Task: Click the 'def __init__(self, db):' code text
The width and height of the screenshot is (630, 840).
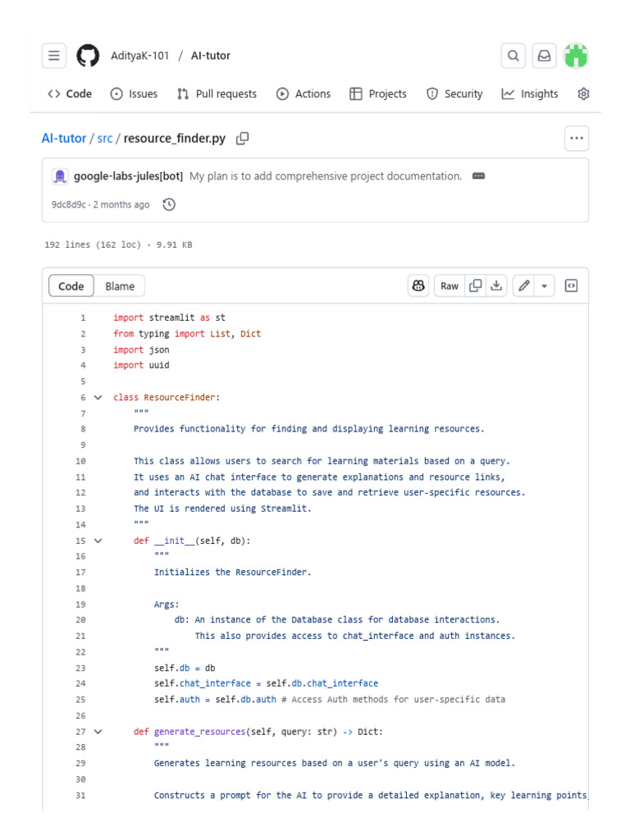Action: point(192,541)
